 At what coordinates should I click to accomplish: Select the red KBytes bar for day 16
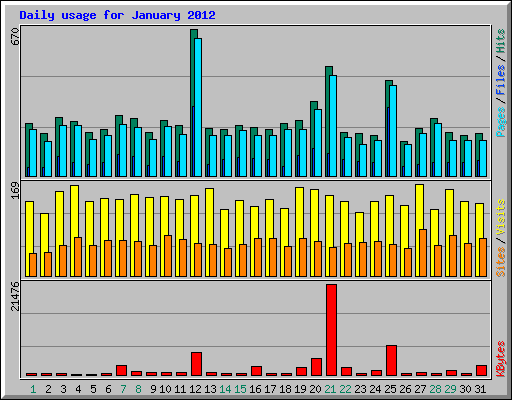tap(256, 371)
